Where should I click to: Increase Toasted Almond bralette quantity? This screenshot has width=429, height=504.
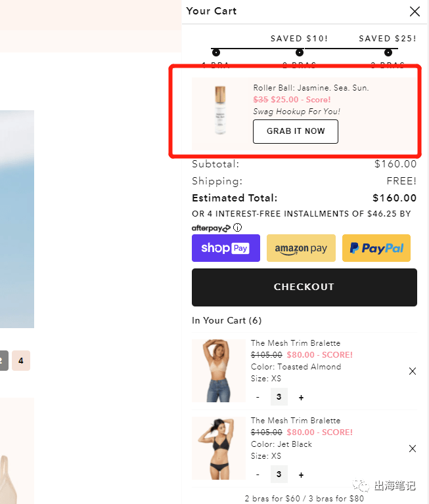[301, 398]
